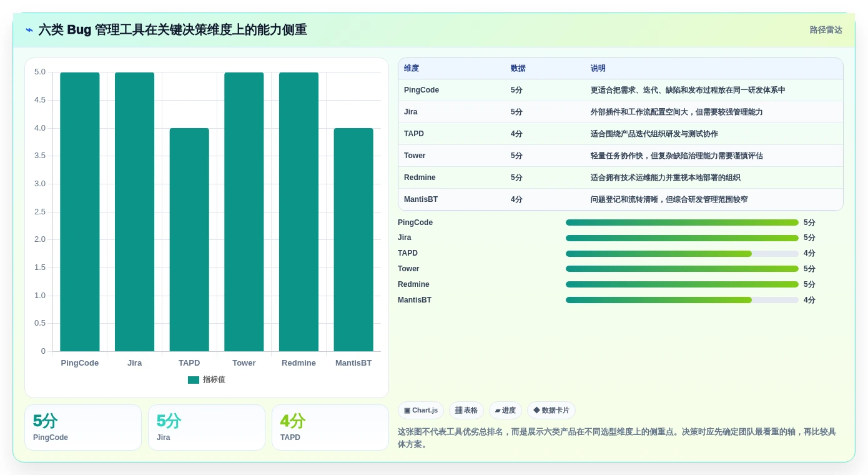Click TAPD cell in the table
Screen dimensions: 868x475
click(x=414, y=134)
